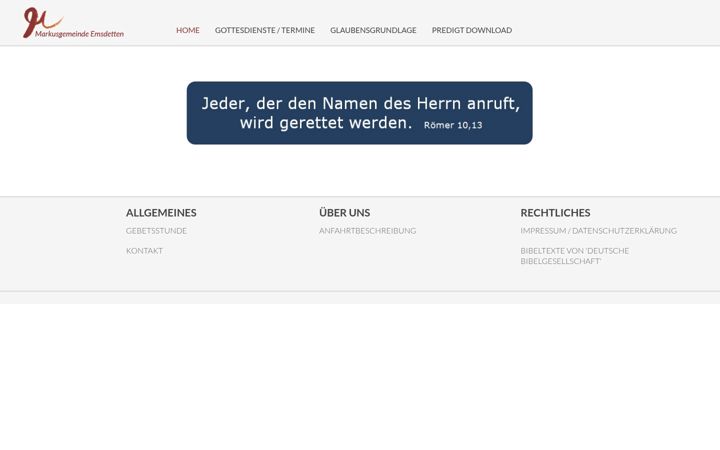Open Predigt Download page
Image resolution: width=720 pixels, height=450 pixels.
point(472,30)
